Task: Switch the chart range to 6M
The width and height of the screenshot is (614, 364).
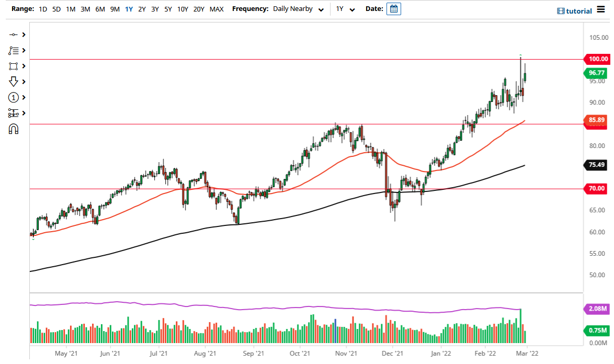Action: [100, 9]
